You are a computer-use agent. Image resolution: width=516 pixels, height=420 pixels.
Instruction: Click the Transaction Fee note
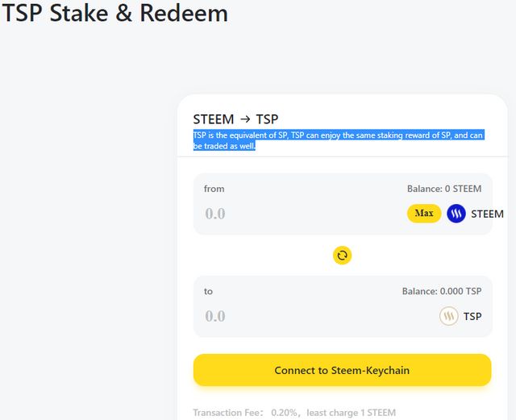coord(294,413)
